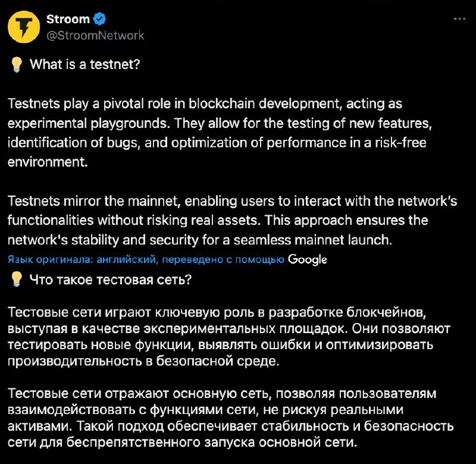Click the 'Что такое тестовая сеть?' heading
476x464 pixels.
111,280
